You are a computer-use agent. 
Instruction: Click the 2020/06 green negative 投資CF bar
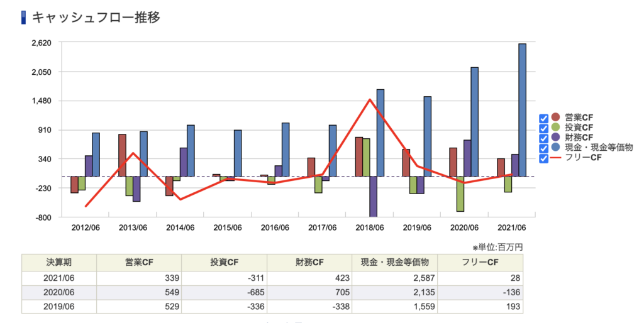click(x=460, y=194)
